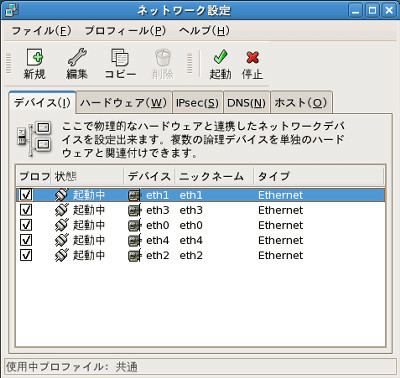400x378 pixels.
Task: Select the eth3 nickname cell
Action: click(191, 210)
